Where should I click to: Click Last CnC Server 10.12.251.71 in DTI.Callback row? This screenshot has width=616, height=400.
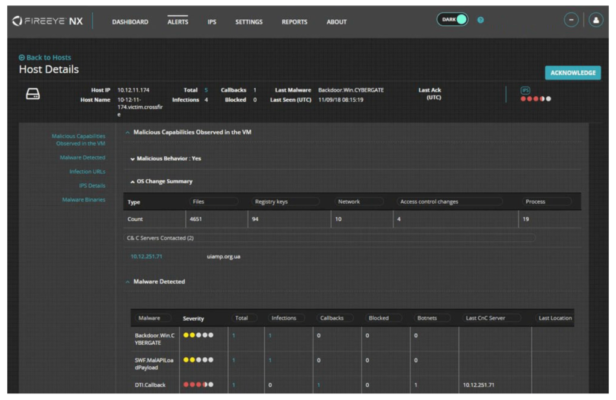(x=478, y=385)
